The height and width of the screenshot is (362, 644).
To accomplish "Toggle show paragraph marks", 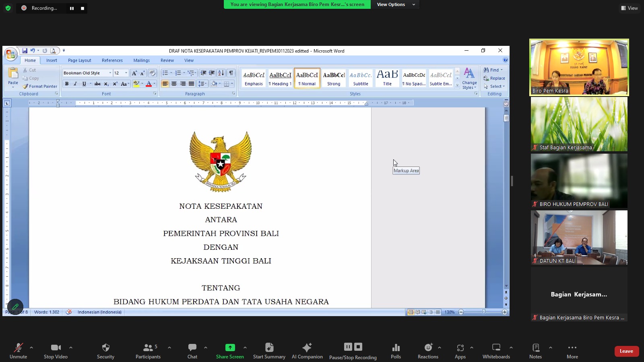I will pyautogui.click(x=231, y=73).
